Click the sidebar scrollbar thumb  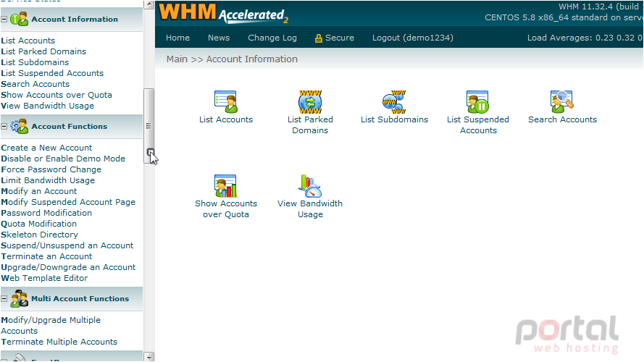click(x=149, y=126)
